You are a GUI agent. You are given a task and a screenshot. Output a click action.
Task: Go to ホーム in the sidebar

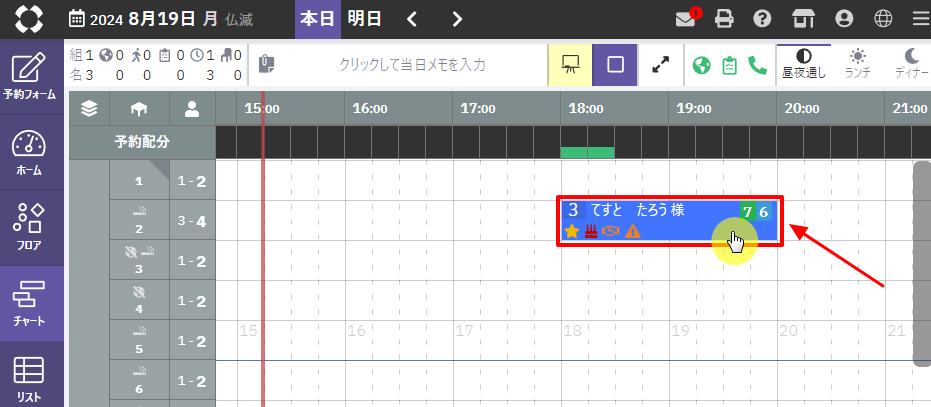click(29, 153)
